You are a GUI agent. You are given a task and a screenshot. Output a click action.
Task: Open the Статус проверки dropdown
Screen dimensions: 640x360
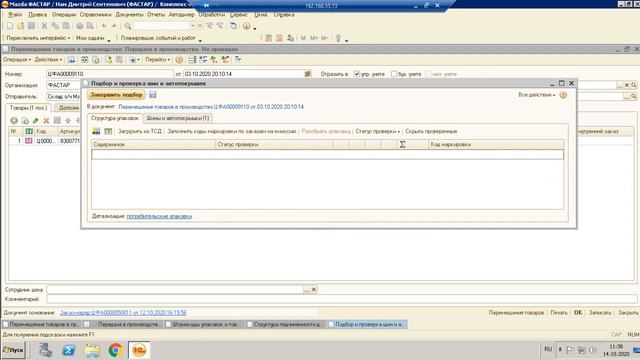coord(378,131)
